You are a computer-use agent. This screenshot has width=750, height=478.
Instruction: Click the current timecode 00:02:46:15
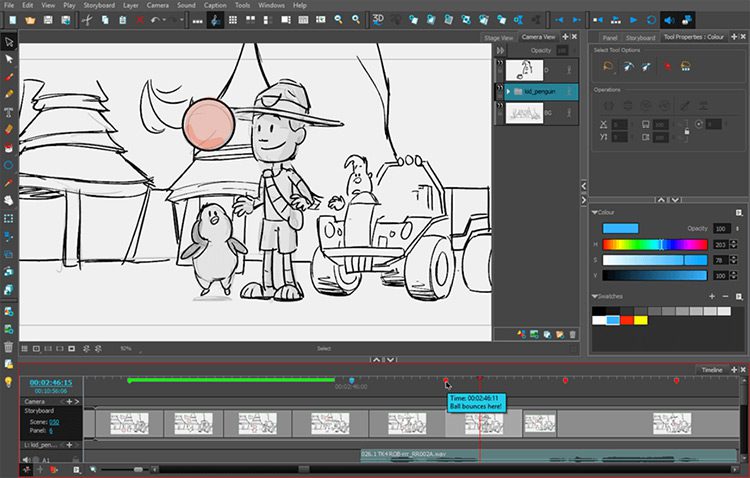point(50,382)
